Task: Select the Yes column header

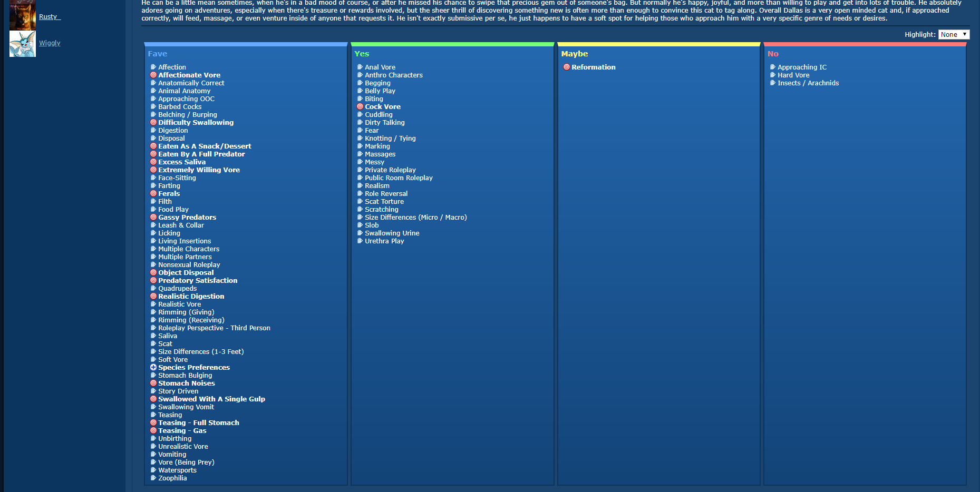Action: pyautogui.click(x=362, y=54)
